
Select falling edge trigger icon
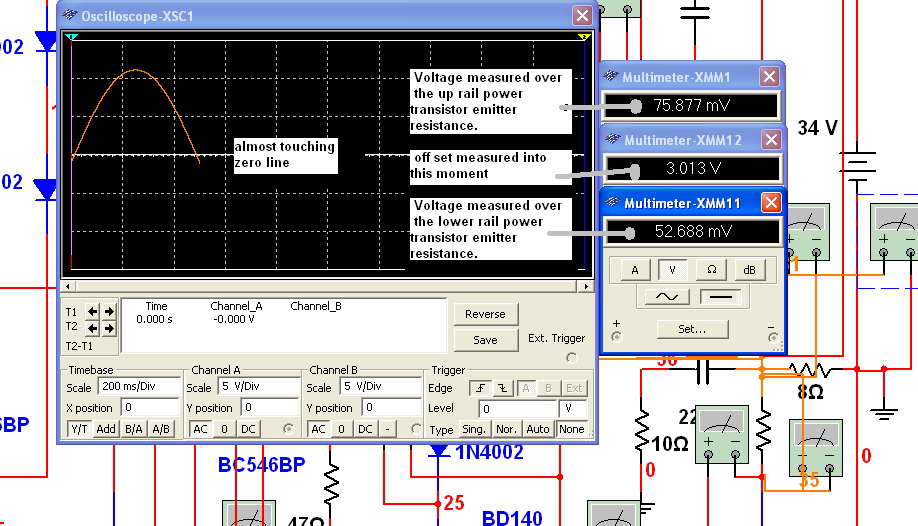[x=503, y=388]
